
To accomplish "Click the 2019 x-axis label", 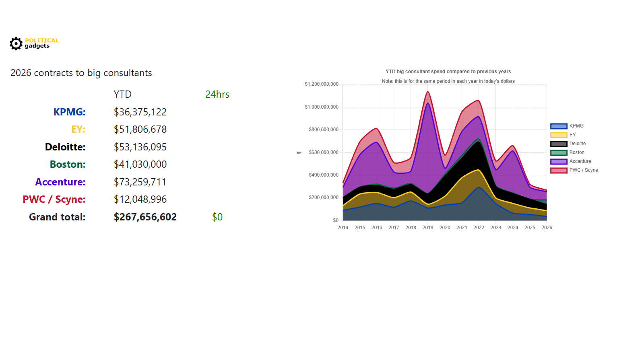I will [x=428, y=228].
